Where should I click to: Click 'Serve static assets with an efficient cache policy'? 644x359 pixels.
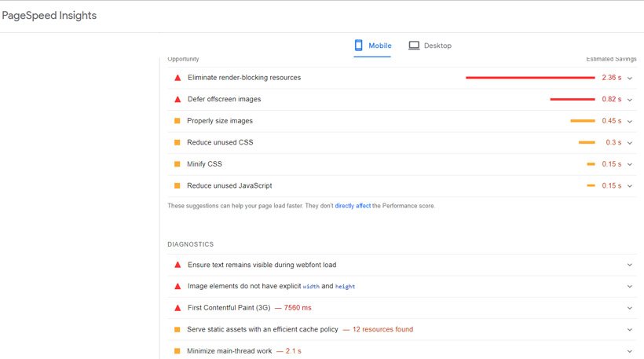[262, 329]
